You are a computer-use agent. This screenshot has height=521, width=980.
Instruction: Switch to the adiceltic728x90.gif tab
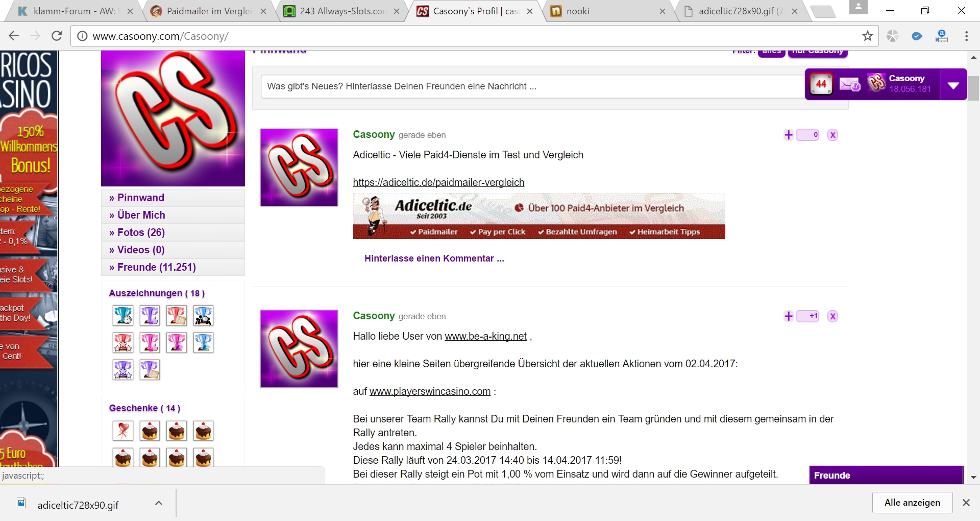pos(740,11)
